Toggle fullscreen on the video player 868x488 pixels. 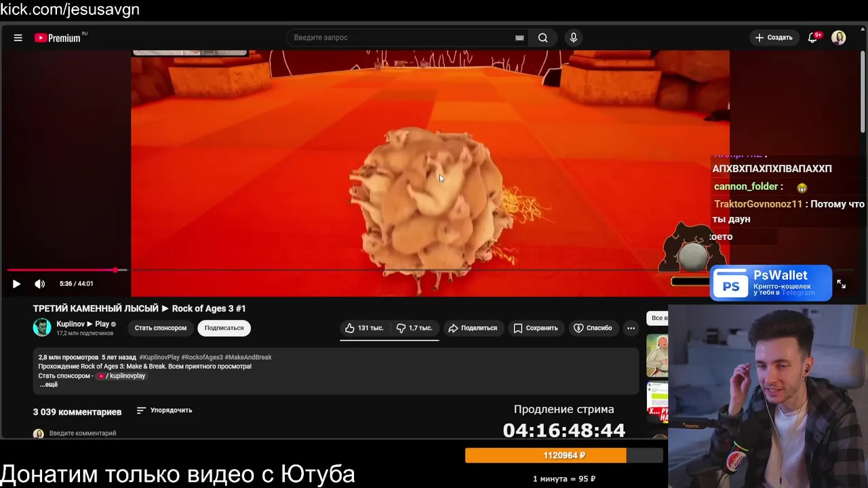coord(842,285)
